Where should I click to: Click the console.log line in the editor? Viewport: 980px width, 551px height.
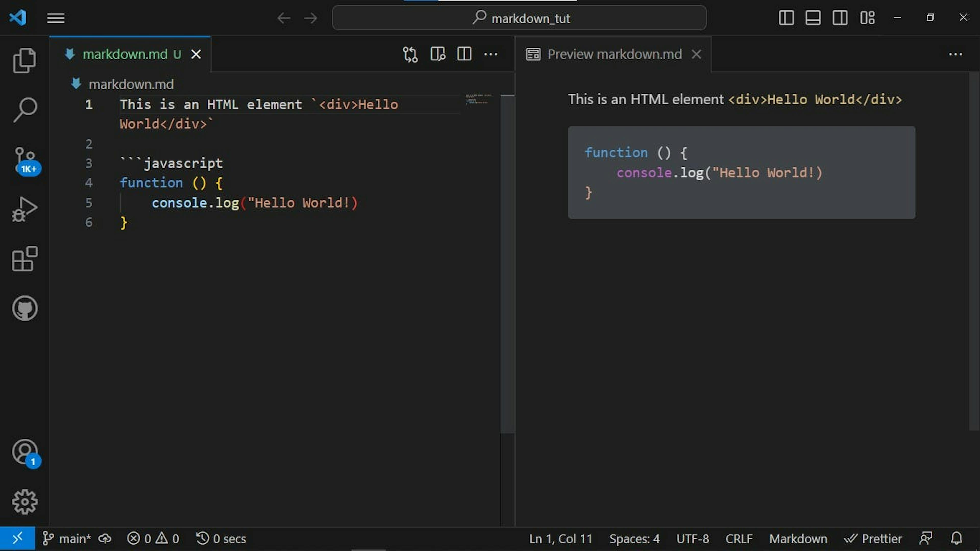point(255,203)
